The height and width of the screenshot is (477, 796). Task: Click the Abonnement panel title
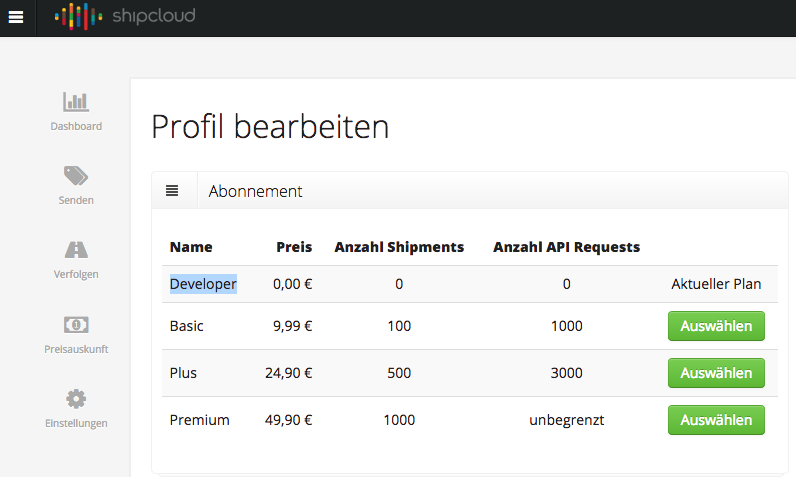[x=255, y=191]
